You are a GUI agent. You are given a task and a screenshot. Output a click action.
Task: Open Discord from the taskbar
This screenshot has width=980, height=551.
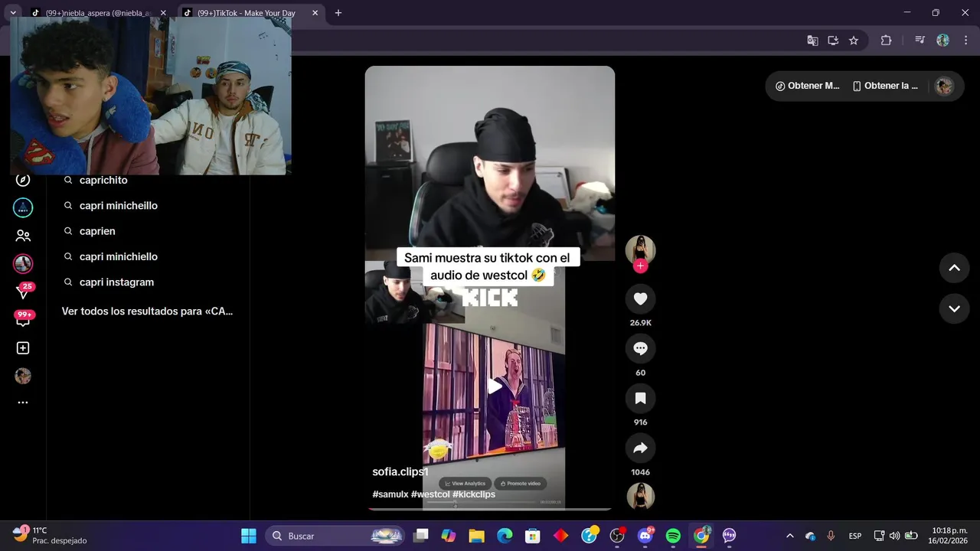click(x=645, y=536)
